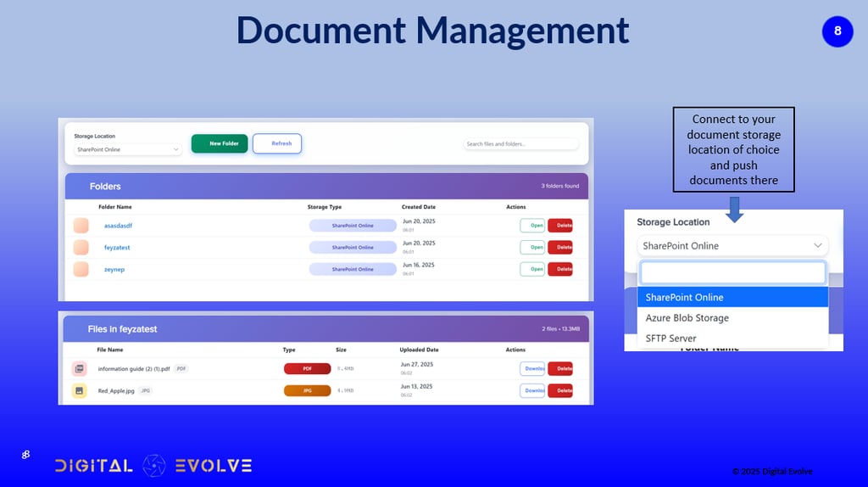Click the Red_Apple.jpg file name
This screenshot has width=868, height=487.
116,390
